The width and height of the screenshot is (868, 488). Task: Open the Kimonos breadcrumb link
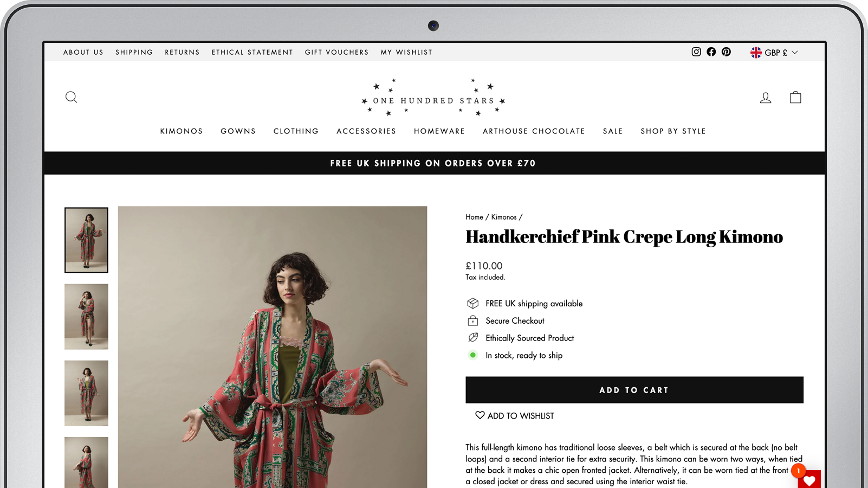click(x=504, y=217)
